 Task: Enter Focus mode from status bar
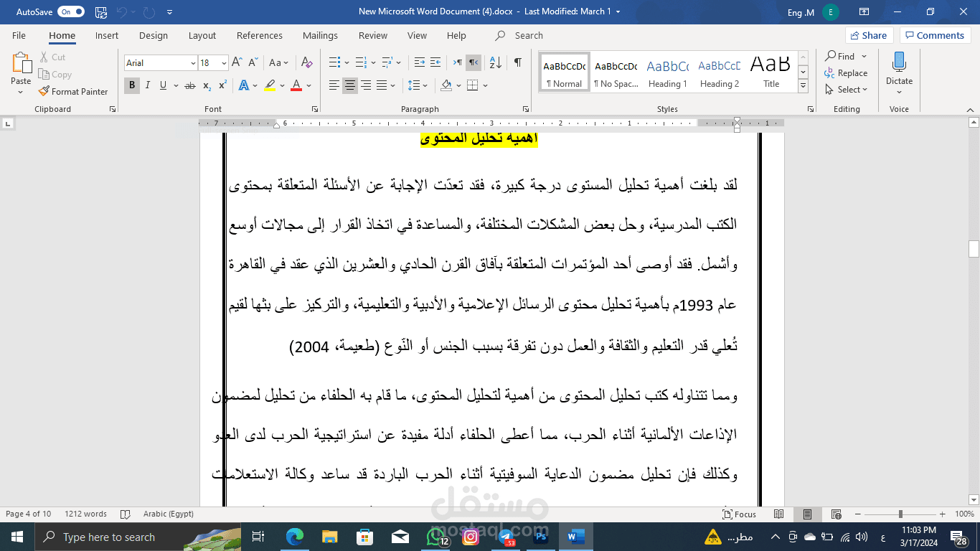pyautogui.click(x=740, y=514)
